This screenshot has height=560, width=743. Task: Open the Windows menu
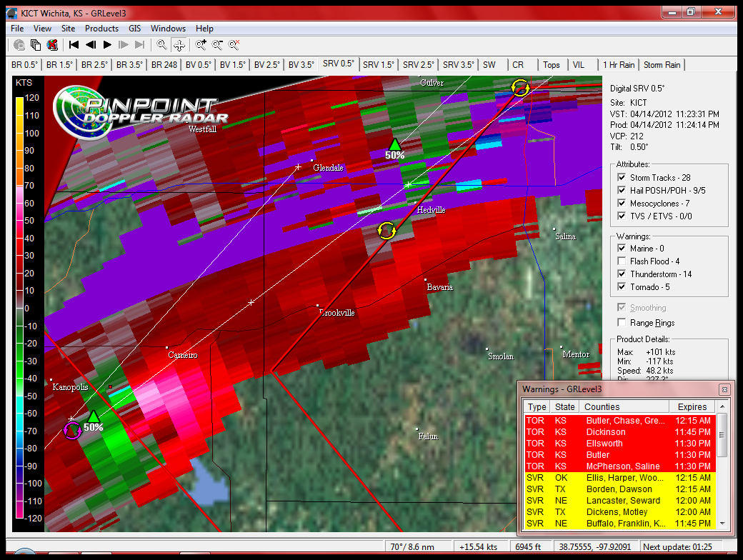click(x=168, y=29)
